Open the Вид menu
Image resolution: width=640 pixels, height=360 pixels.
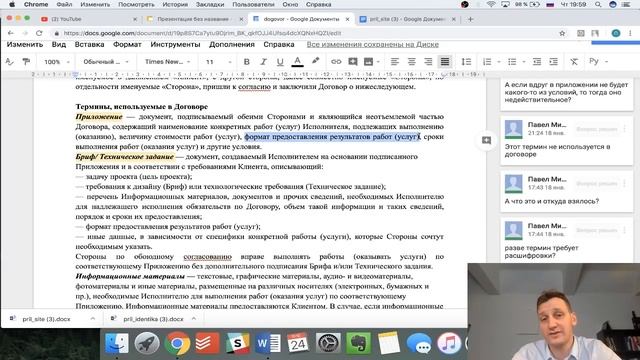coord(59,44)
